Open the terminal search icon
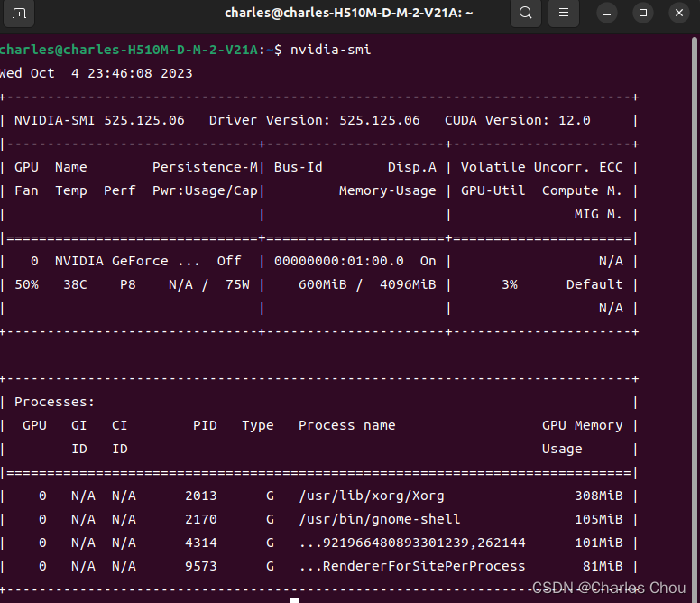The width and height of the screenshot is (700, 603). tap(526, 13)
